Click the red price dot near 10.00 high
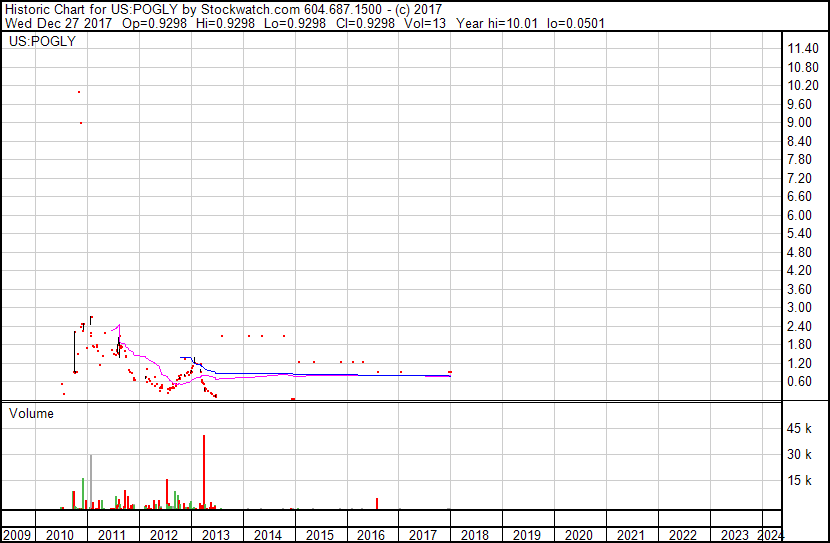The width and height of the screenshot is (830, 543). click(x=79, y=92)
